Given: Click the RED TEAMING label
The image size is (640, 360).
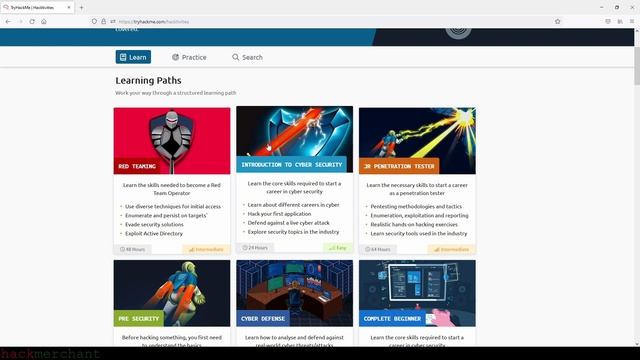Looking at the screenshot, I should point(137,166).
